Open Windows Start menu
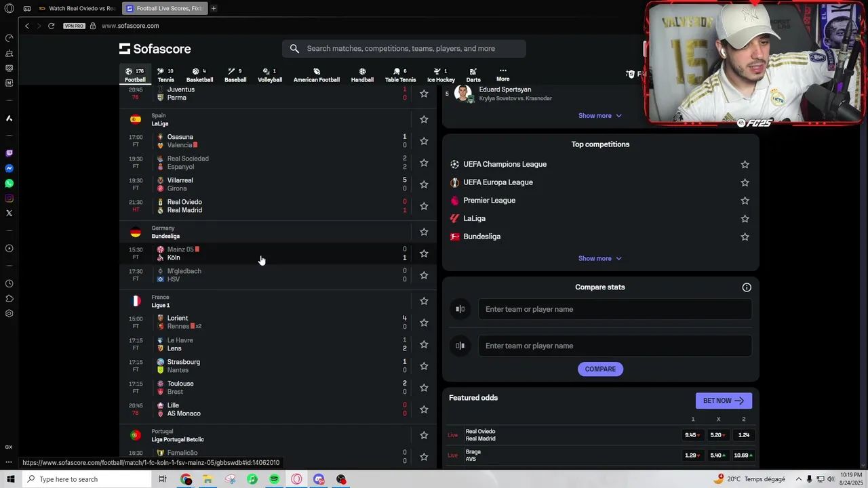 pyautogui.click(x=10, y=479)
